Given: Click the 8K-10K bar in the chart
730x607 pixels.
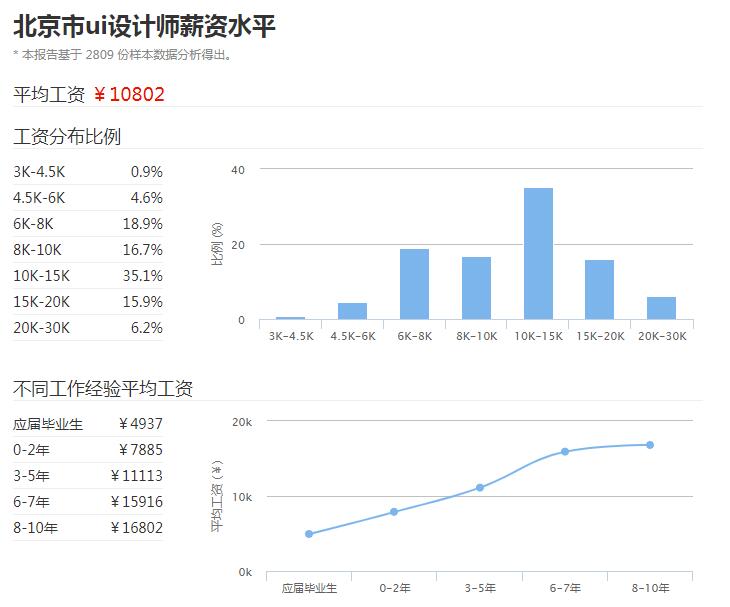Looking at the screenshot, I should (476, 288).
